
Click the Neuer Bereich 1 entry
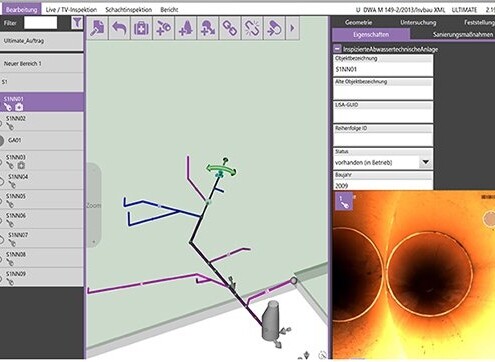click(42, 63)
